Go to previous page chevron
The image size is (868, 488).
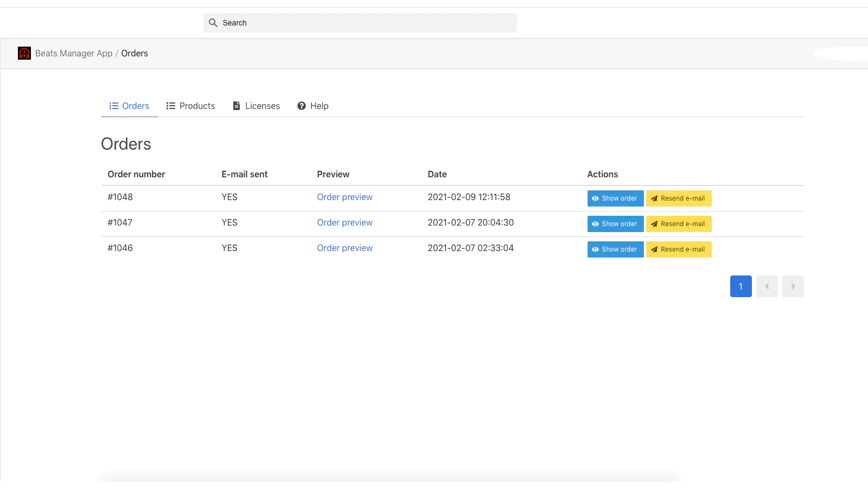[767, 286]
